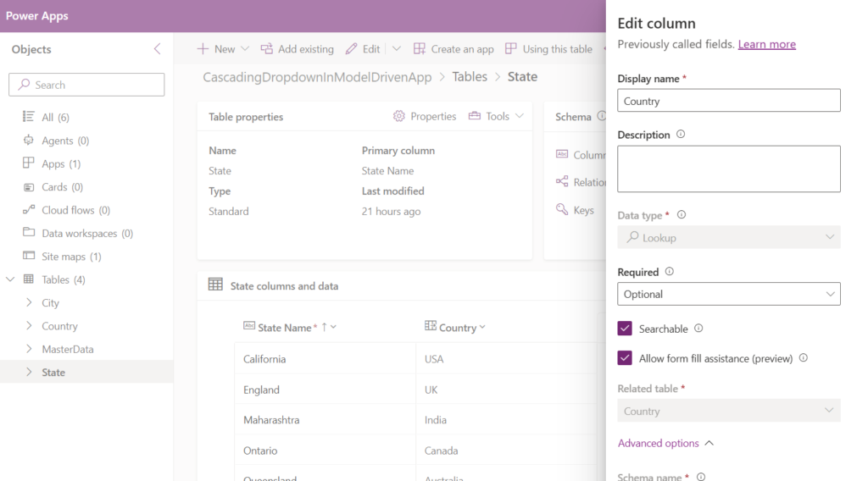The width and height of the screenshot is (868, 481).
Task: Click Add existing in command bar
Action: point(297,49)
